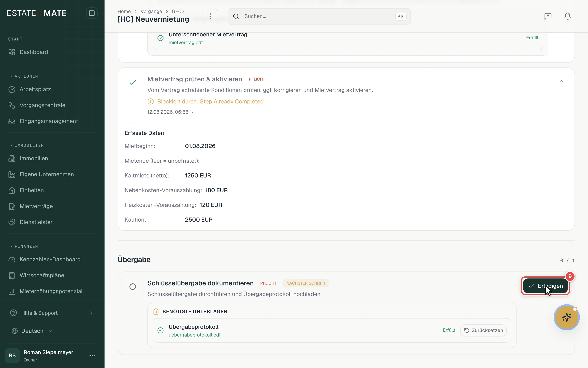The height and width of the screenshot is (368, 588).
Task: Expand the Hilfe & Support chevron
Action: coord(92,313)
